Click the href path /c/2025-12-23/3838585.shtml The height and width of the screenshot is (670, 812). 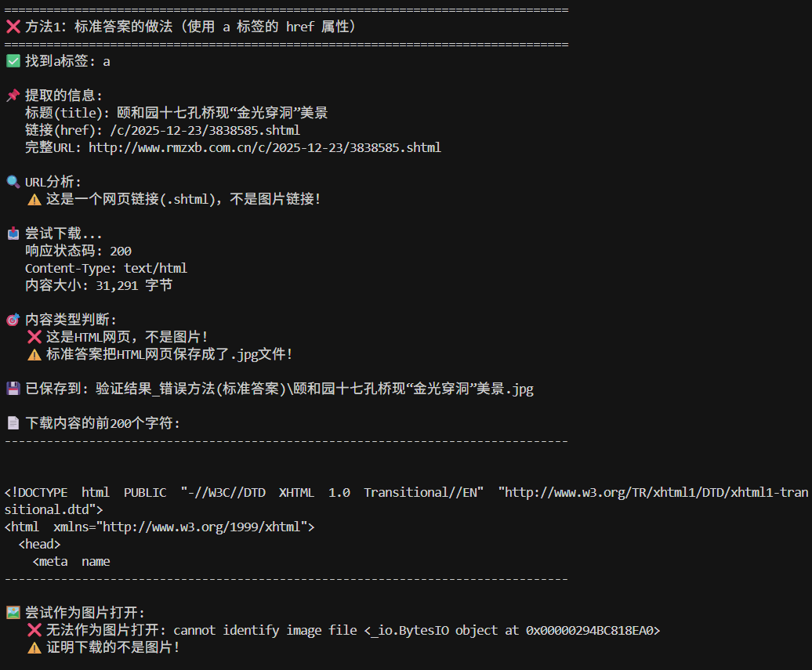[205, 130]
